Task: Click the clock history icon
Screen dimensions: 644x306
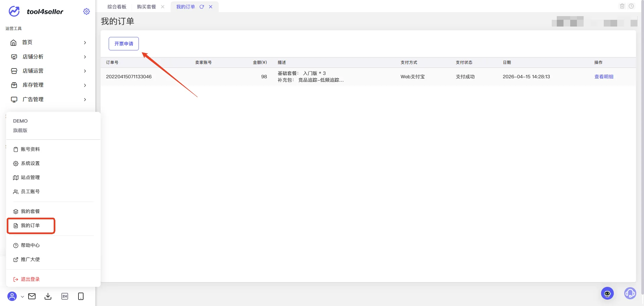Action: coord(631,6)
